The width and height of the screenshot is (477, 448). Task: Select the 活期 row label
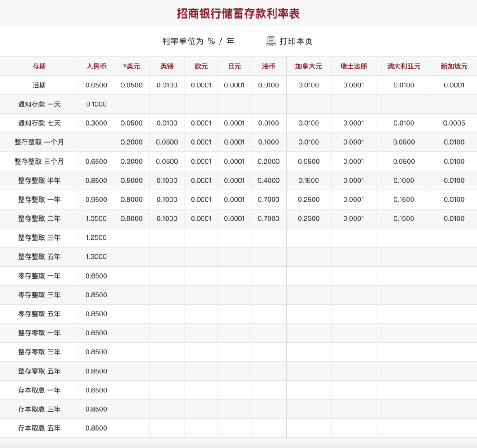[x=39, y=85]
